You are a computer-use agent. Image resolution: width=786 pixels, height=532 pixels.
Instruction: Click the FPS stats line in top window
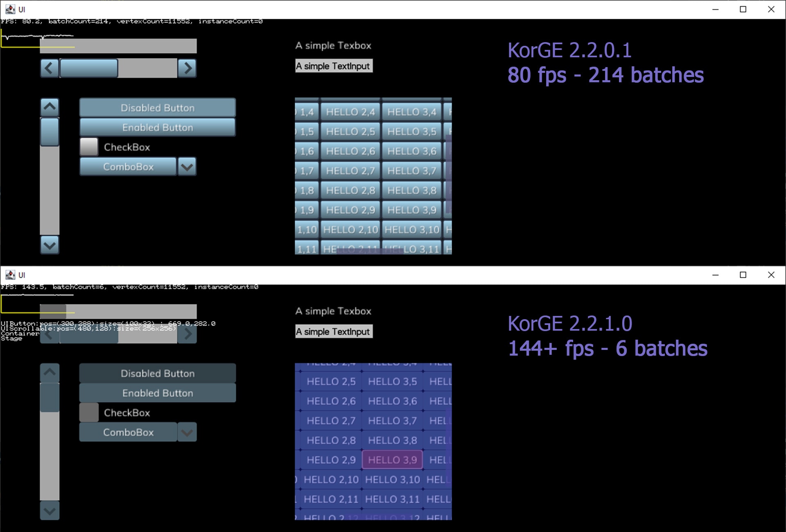[132, 21]
